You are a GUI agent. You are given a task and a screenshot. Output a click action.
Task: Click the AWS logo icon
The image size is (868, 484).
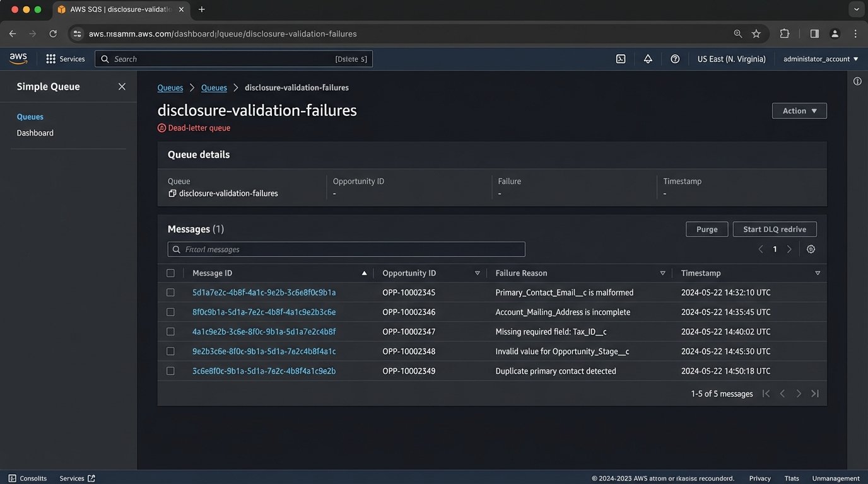18,58
